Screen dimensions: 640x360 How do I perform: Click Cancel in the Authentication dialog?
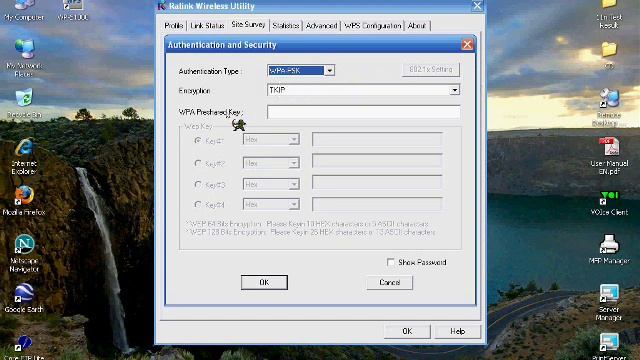coord(389,282)
